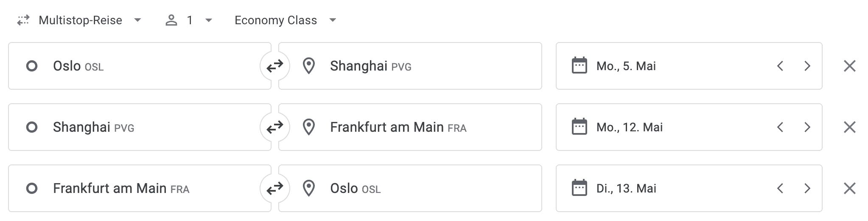868x221 pixels.
Task: Swap Oslo and Shanghai in first flight
Action: [x=275, y=66]
